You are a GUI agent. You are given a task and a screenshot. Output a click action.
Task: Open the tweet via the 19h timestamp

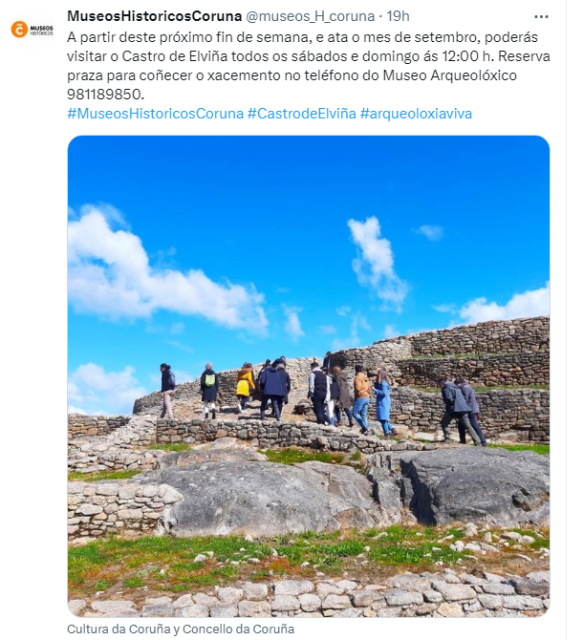tap(398, 16)
